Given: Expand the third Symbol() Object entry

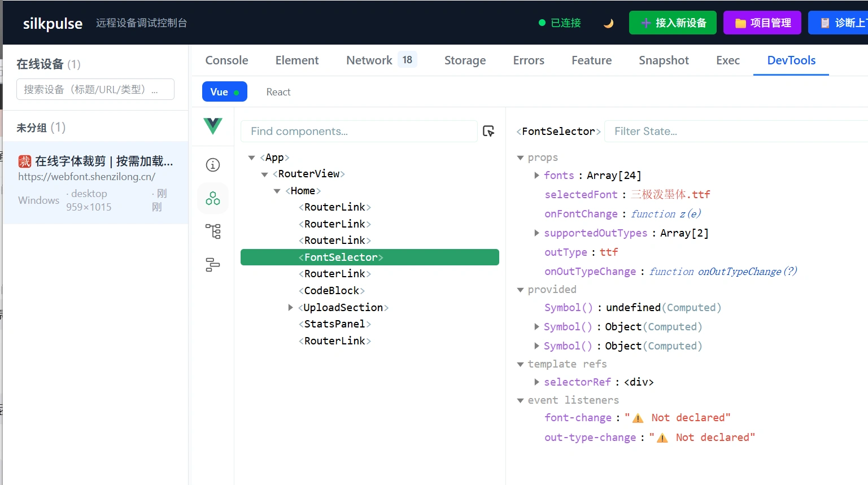Looking at the screenshot, I should tap(536, 346).
